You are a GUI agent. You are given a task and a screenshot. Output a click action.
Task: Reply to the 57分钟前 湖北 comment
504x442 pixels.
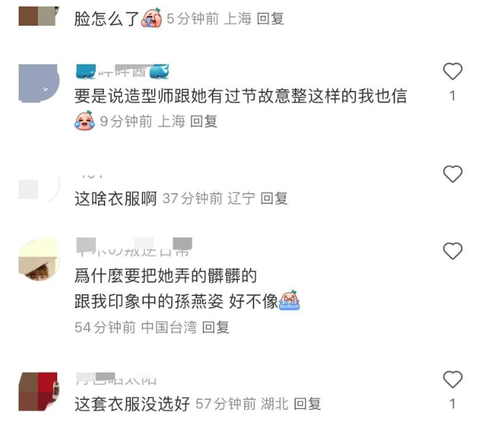pos(307,404)
